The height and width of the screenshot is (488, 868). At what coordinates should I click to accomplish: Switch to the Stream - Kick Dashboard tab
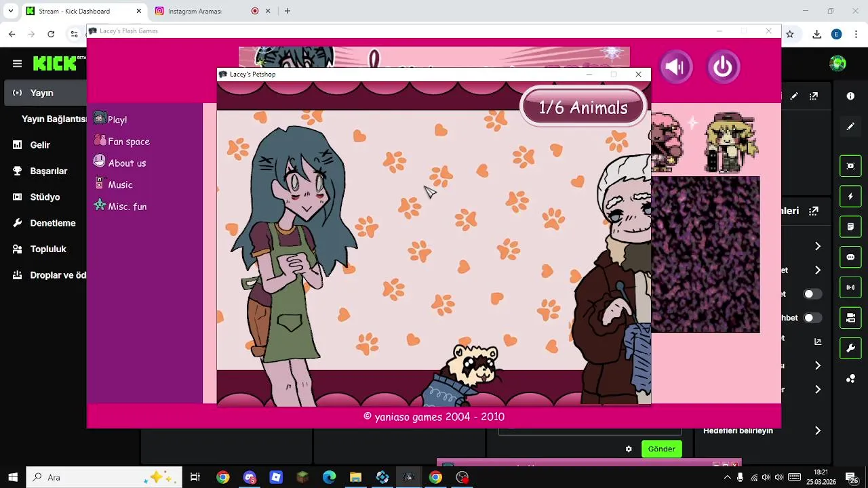point(83,11)
